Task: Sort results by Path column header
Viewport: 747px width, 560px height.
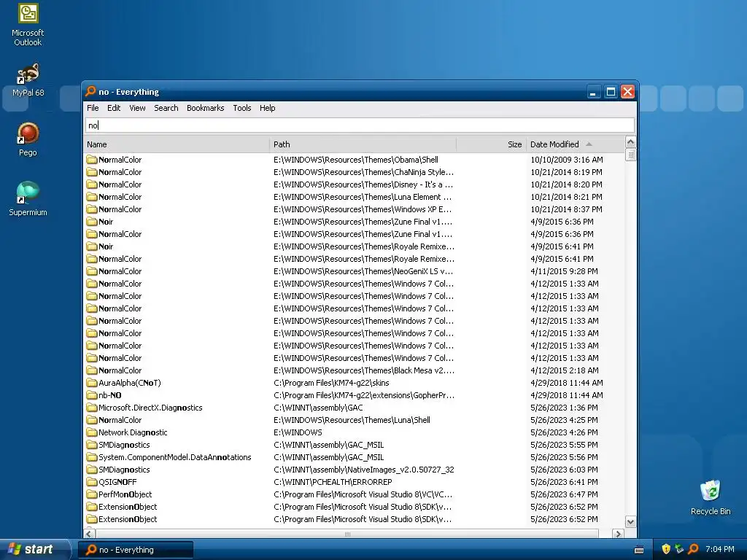Action: 363,144
